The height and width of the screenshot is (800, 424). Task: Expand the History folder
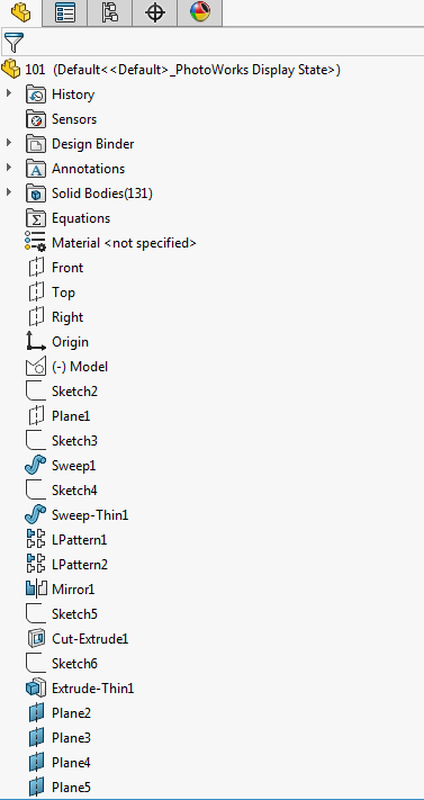coord(8,94)
